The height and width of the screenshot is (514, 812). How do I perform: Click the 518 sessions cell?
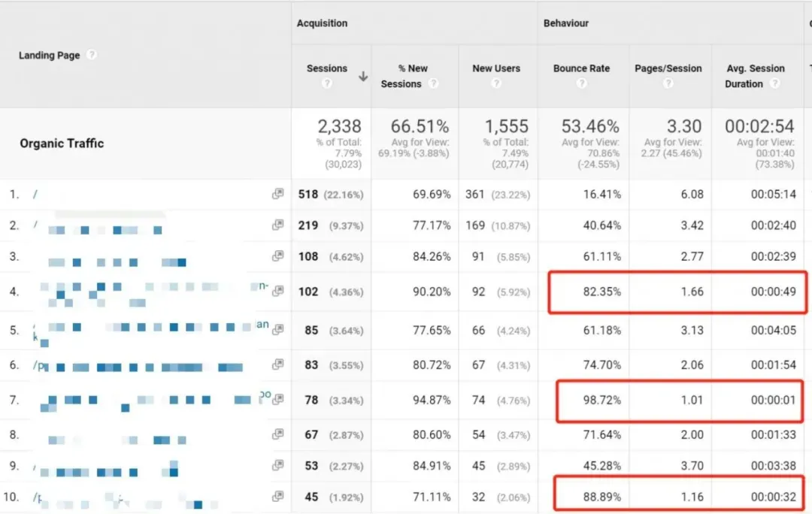point(308,194)
